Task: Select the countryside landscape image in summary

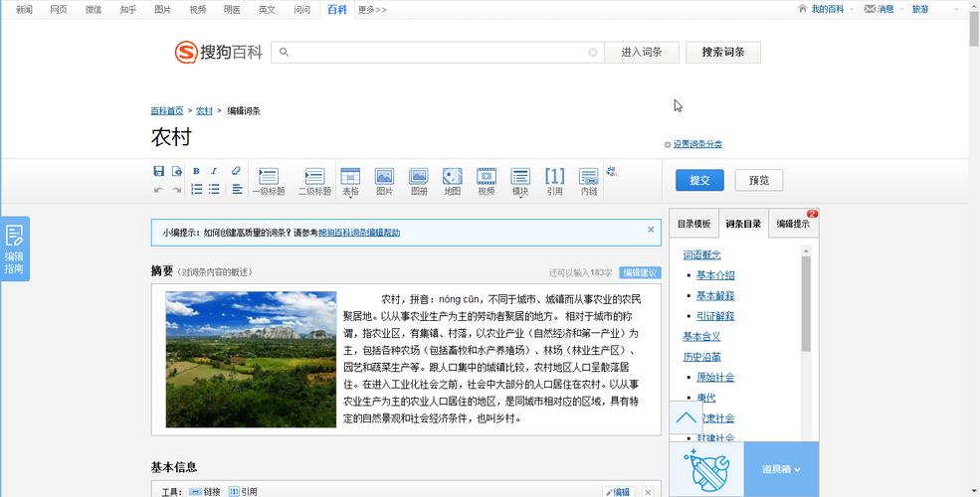Action: [x=251, y=360]
